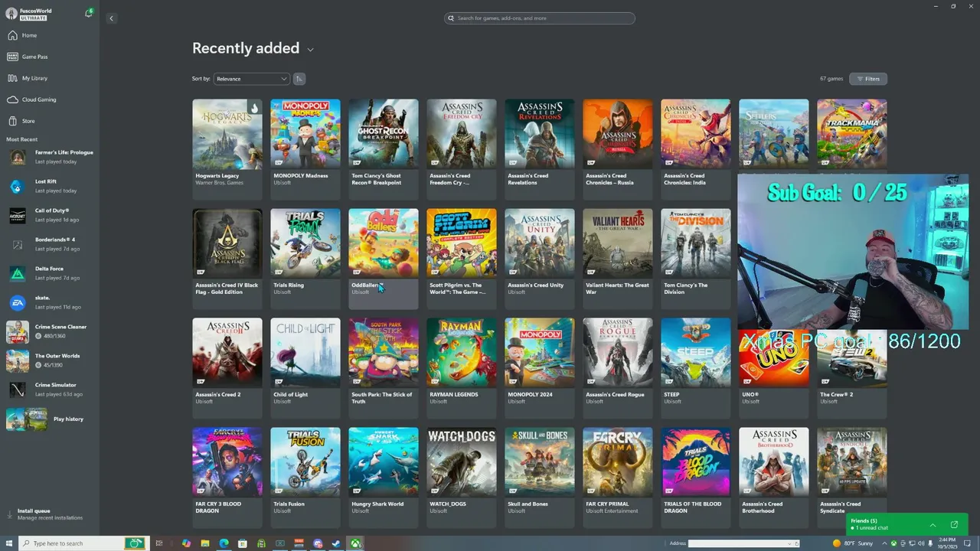Image resolution: width=980 pixels, height=551 pixels.
Task: Expand Recently added heading dropdown
Action: 310,50
